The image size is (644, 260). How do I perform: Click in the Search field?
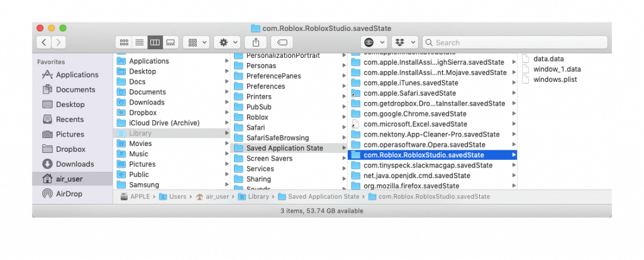click(x=515, y=42)
